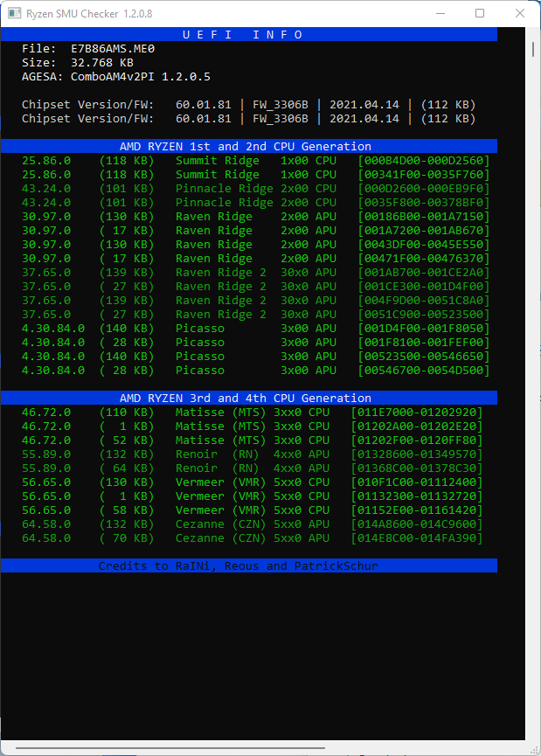Click the Picasso address [001F8100-001FEF00]

(424, 343)
